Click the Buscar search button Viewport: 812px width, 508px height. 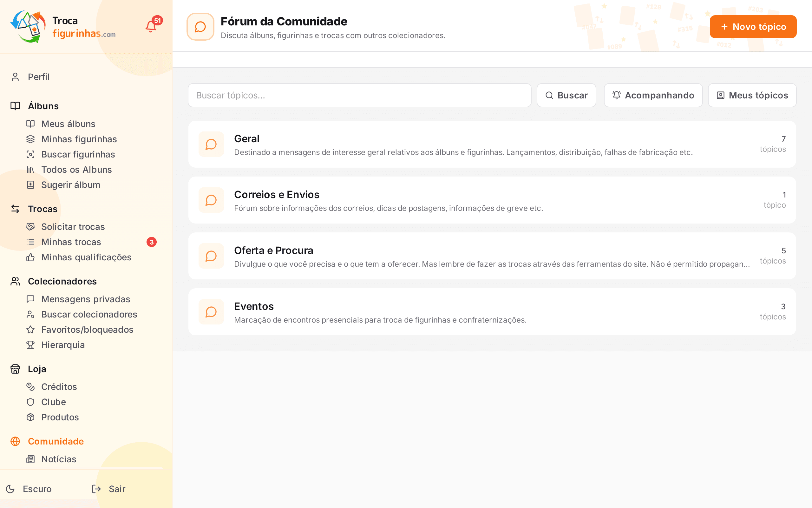point(566,96)
